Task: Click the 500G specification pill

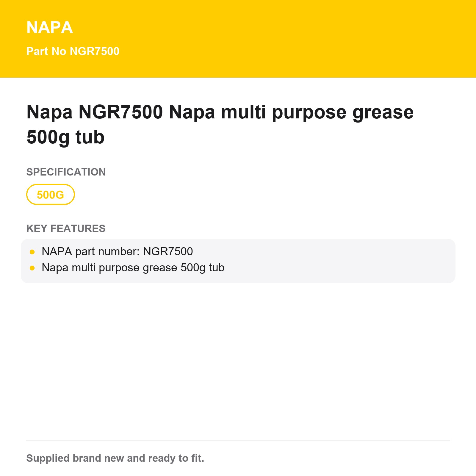Action: point(51,195)
